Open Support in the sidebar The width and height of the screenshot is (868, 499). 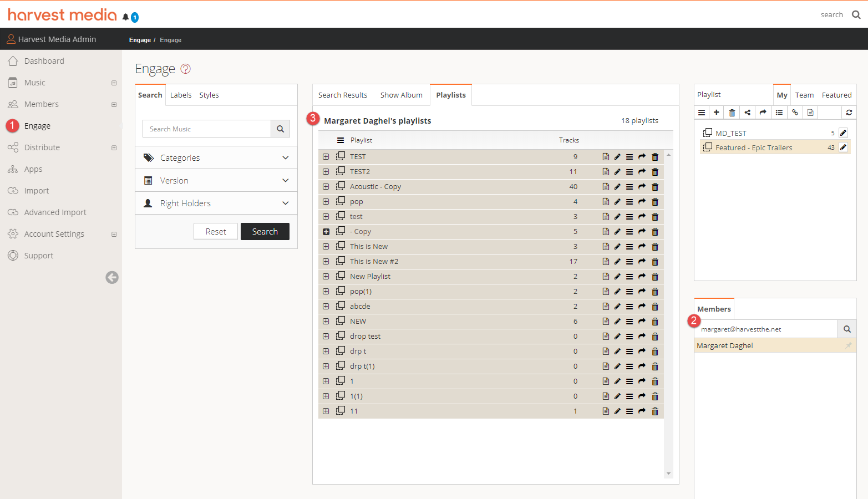tap(39, 256)
